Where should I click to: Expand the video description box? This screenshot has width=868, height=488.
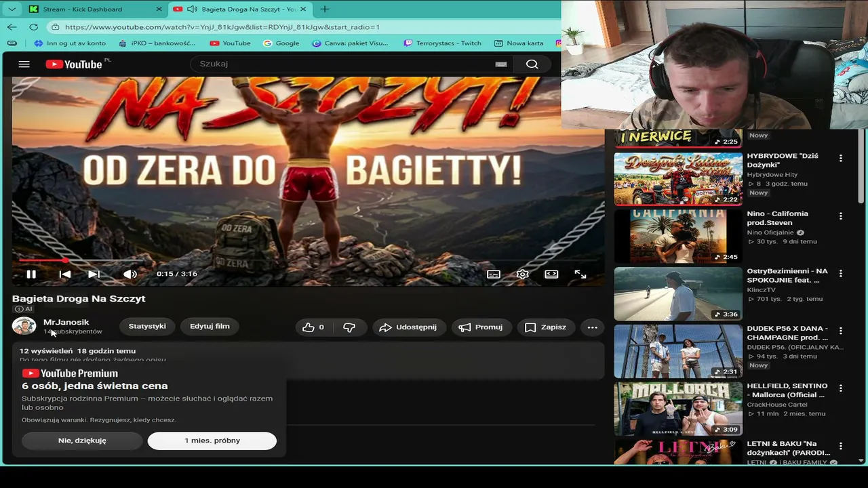pos(308,360)
